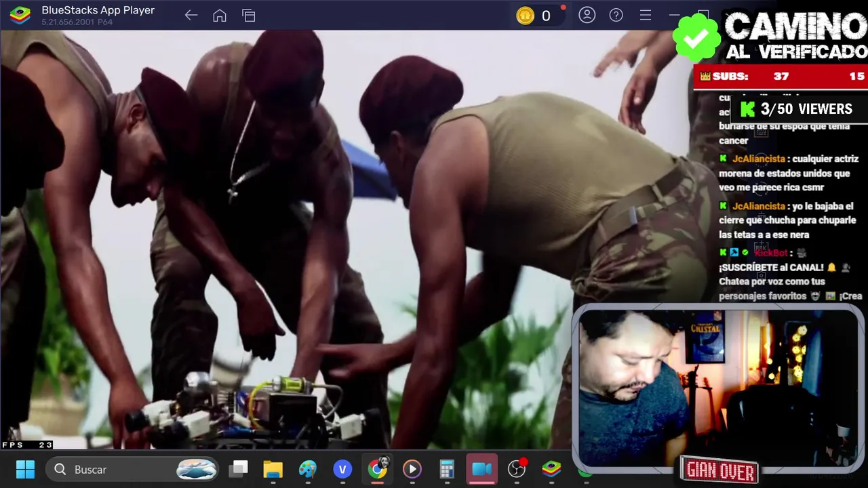Screen dimensions: 868x488
Task: Click the GIAN OVER label
Action: pos(720,470)
